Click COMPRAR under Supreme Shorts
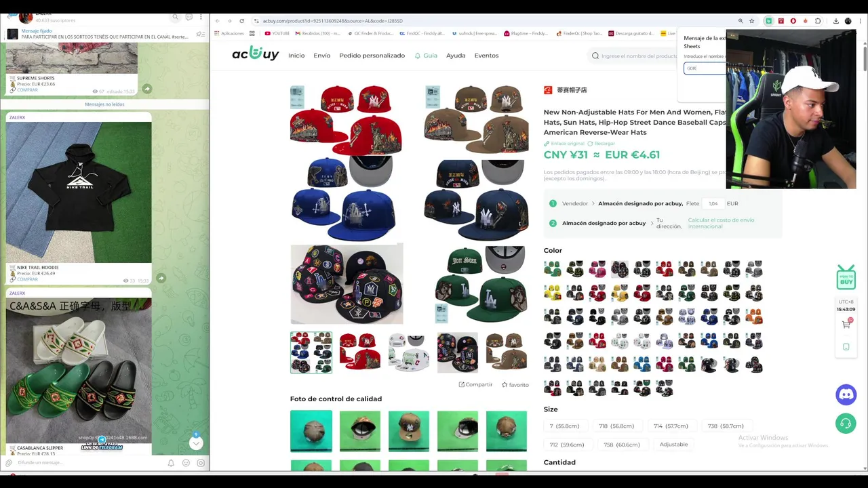This screenshot has height=488, width=868. click(x=27, y=90)
